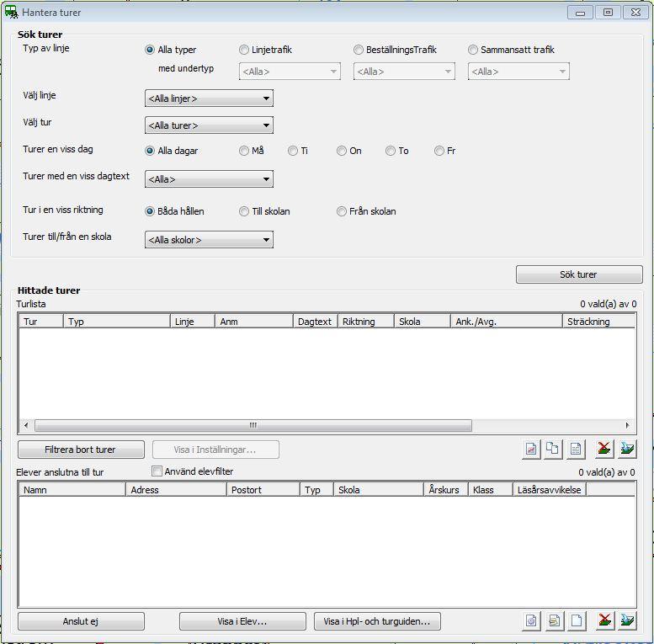Screen dimensions: 654x644
Task: Click the chart document icon below Turlista
Action: [x=531, y=450]
